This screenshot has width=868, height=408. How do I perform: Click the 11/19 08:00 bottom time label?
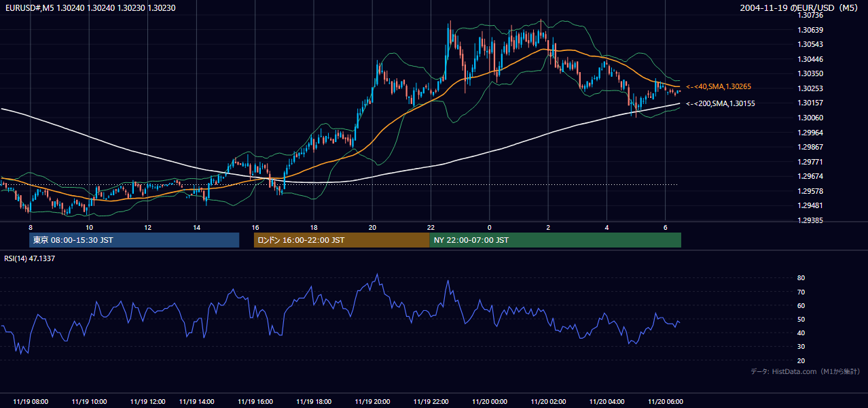click(x=31, y=401)
